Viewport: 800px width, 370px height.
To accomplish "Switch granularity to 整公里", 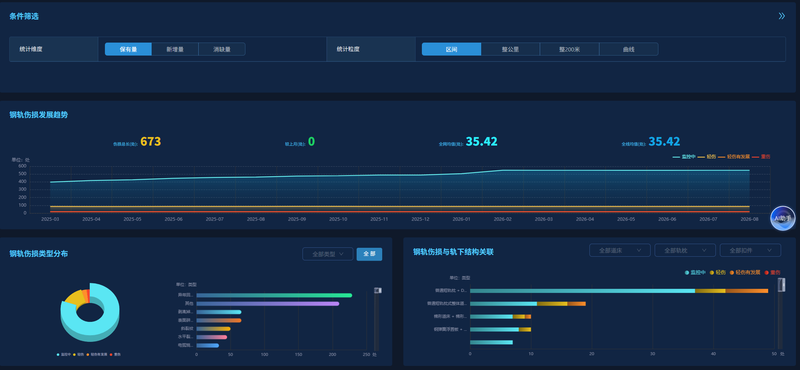I will pyautogui.click(x=510, y=49).
